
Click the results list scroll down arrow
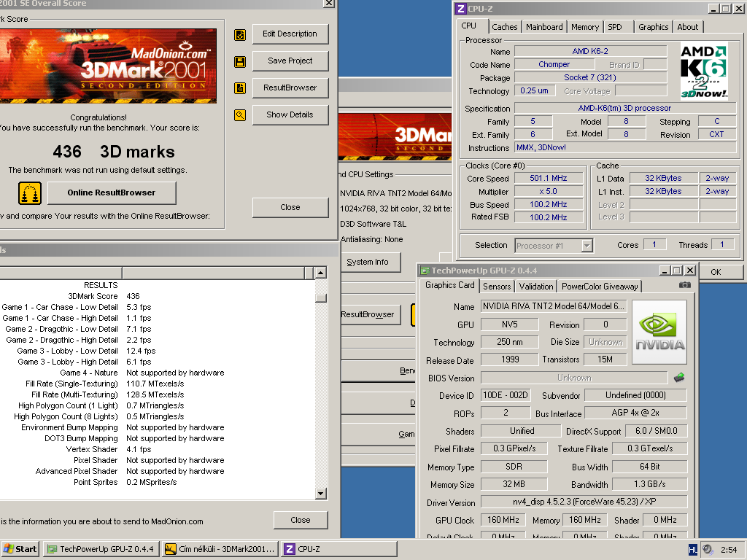coord(321,494)
